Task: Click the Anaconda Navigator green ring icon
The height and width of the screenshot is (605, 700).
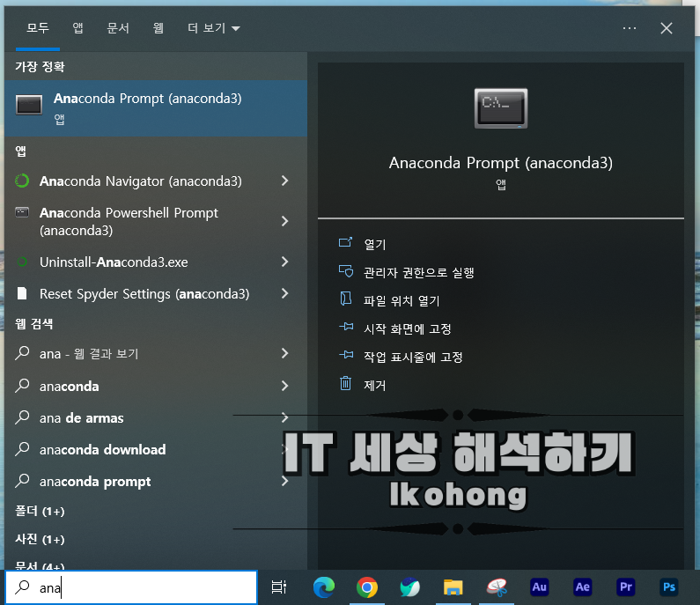Action: (x=22, y=181)
